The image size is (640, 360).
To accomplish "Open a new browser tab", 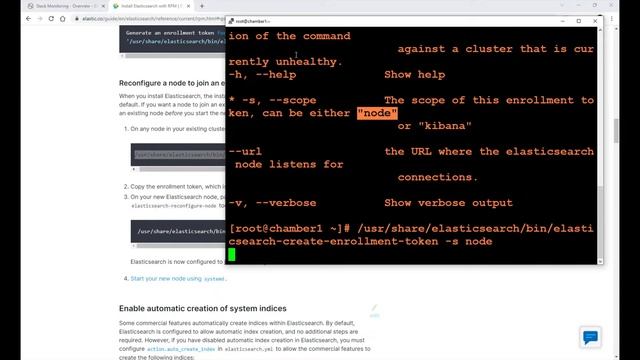I will pyautogui.click(x=202, y=6).
